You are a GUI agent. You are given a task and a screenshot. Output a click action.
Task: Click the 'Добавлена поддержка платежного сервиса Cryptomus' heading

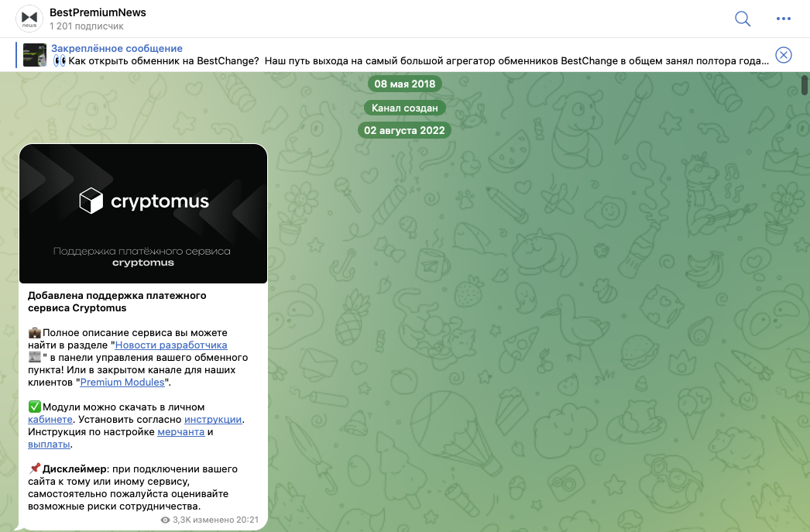pos(117,302)
